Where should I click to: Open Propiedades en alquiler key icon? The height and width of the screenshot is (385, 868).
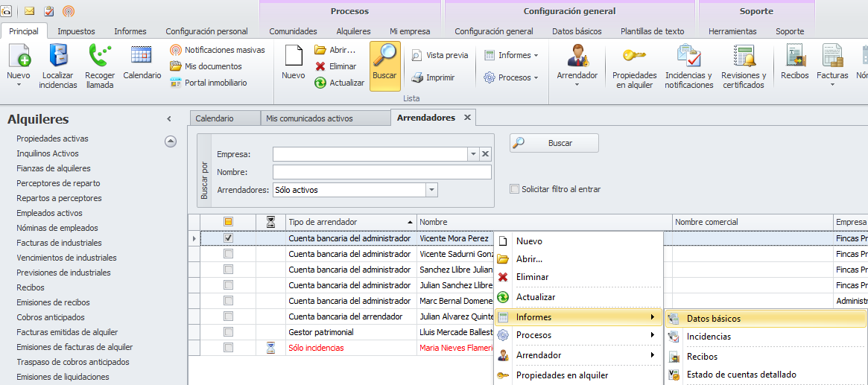[x=634, y=66]
